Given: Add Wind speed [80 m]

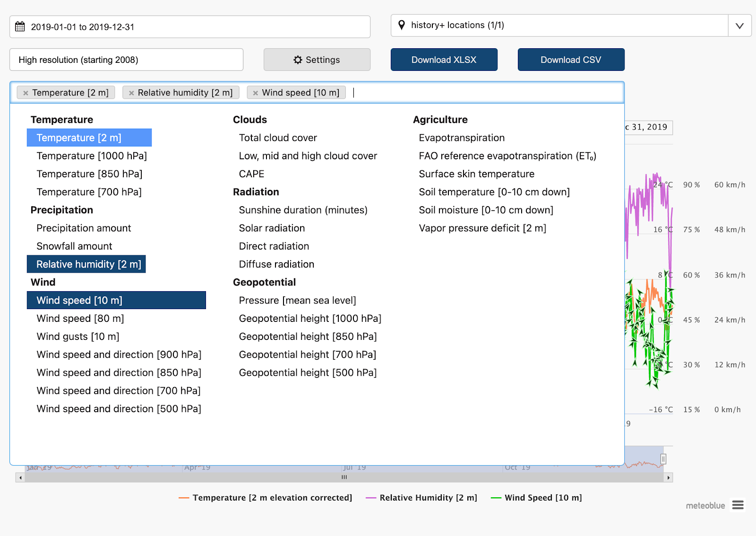Looking at the screenshot, I should 80,319.
